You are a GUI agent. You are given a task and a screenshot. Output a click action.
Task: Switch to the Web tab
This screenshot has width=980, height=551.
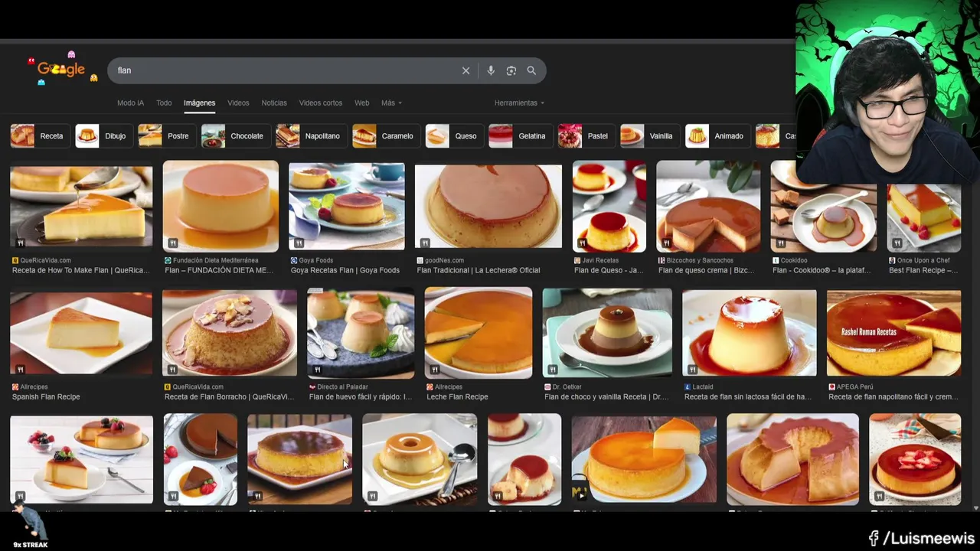pos(361,103)
